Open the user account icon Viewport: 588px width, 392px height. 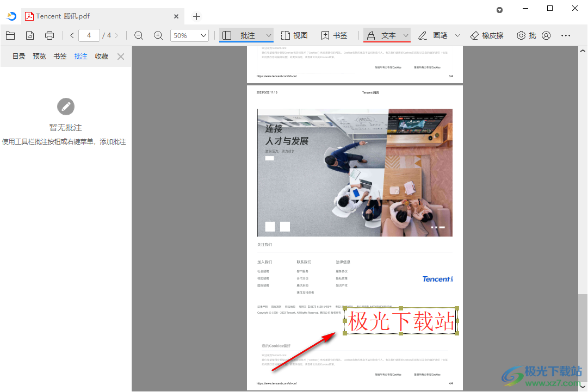[x=546, y=35]
